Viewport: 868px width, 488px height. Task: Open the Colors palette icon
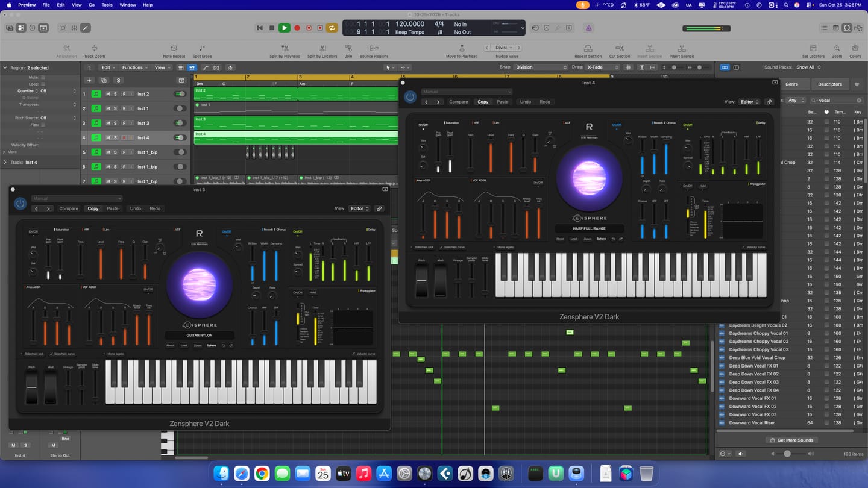tap(855, 51)
